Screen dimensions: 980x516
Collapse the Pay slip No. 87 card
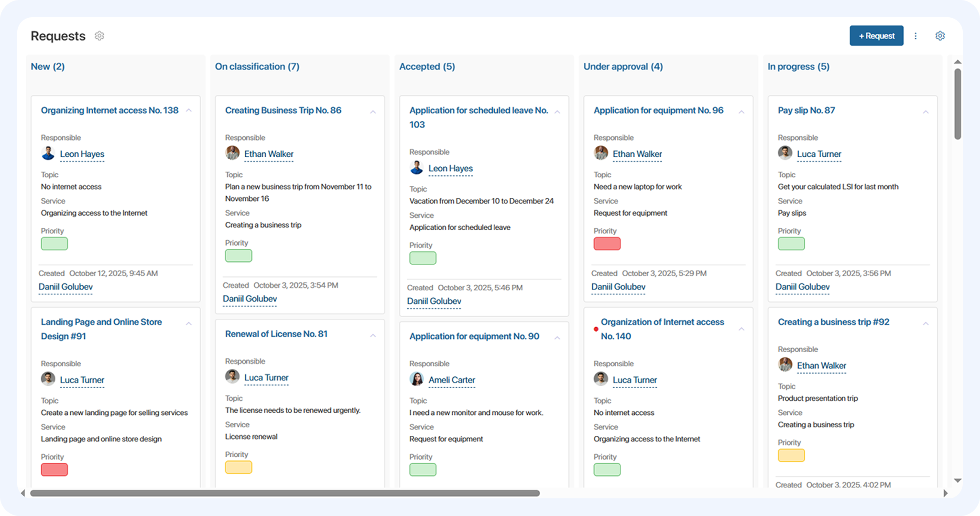tap(926, 112)
